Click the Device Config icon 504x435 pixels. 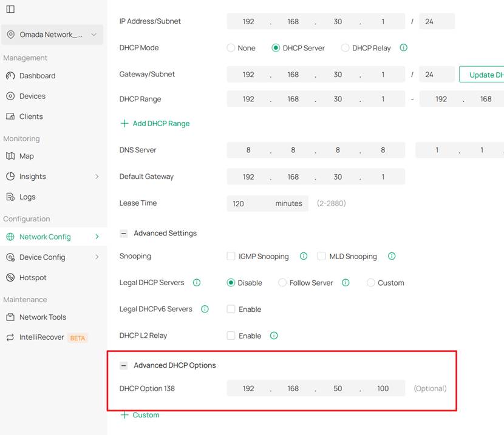(x=10, y=257)
